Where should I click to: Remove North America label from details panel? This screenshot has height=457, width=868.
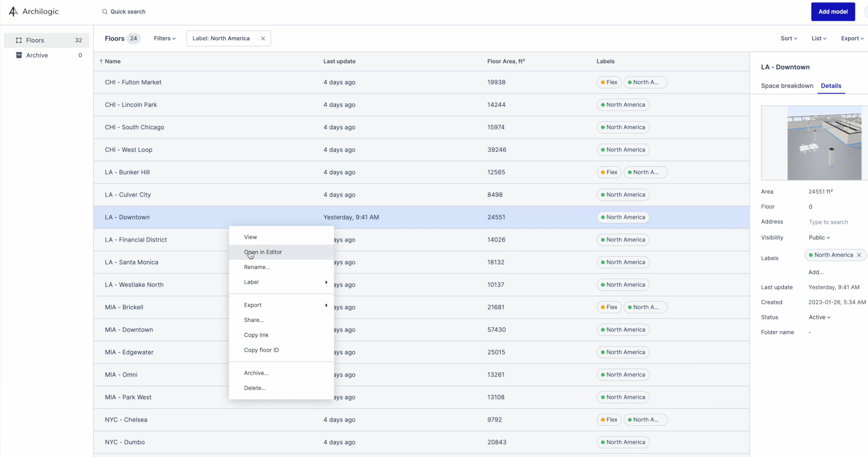(x=859, y=255)
